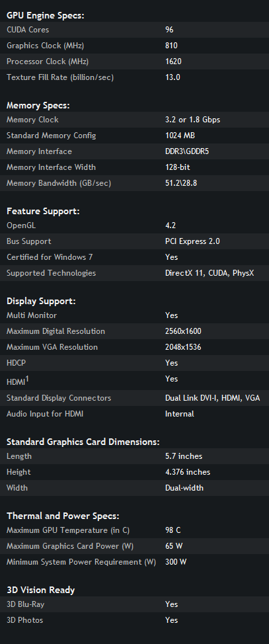Image resolution: width=269 pixels, height=644 pixels.
Task: Click the Supported Technologies value DirectX 11, CUDA, PhysX
Action: pos(210,273)
